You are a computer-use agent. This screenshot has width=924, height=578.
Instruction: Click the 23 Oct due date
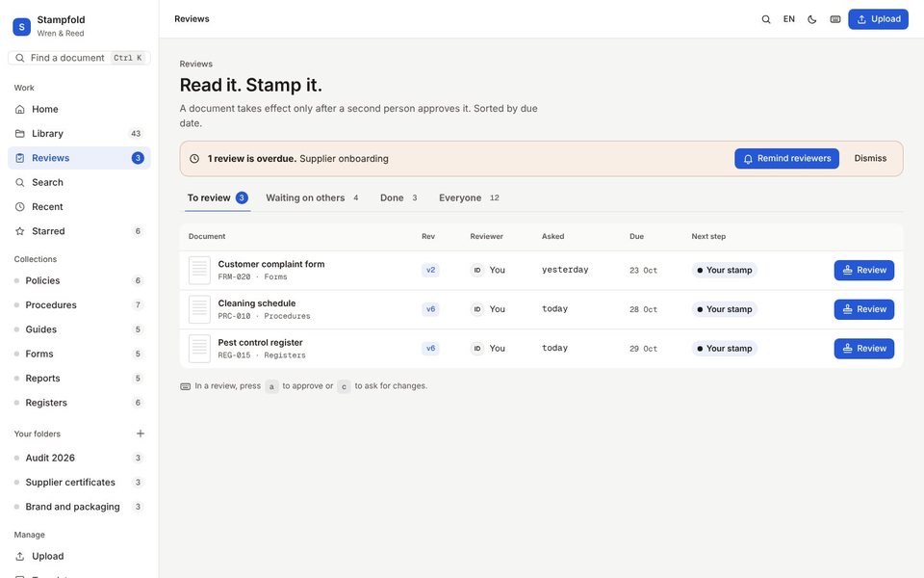[644, 270]
